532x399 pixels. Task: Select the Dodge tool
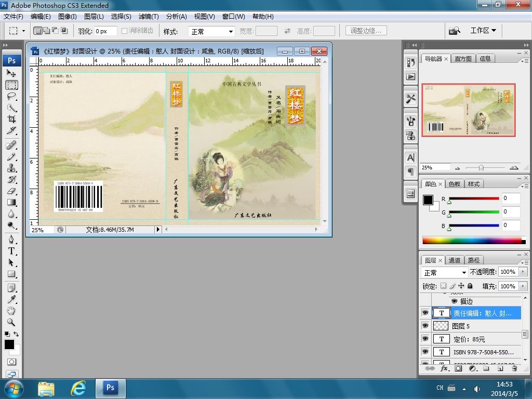[11, 225]
